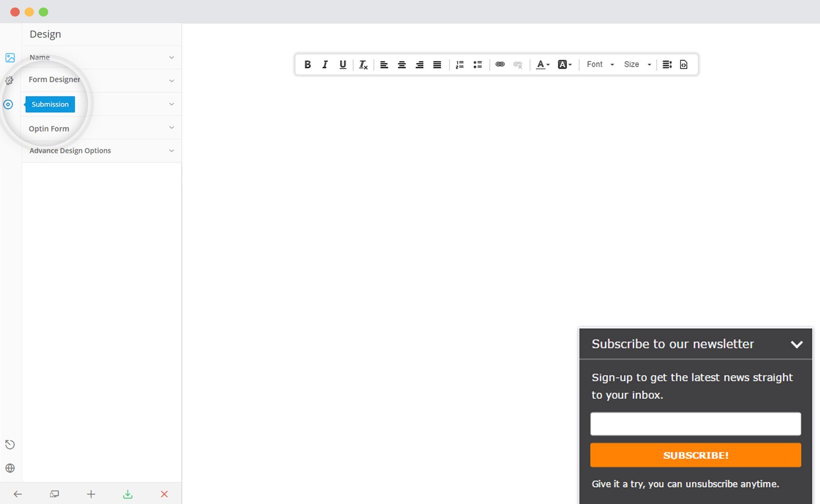Screen dimensions: 820x504
Task: Toggle italic formatting
Action: (325, 64)
